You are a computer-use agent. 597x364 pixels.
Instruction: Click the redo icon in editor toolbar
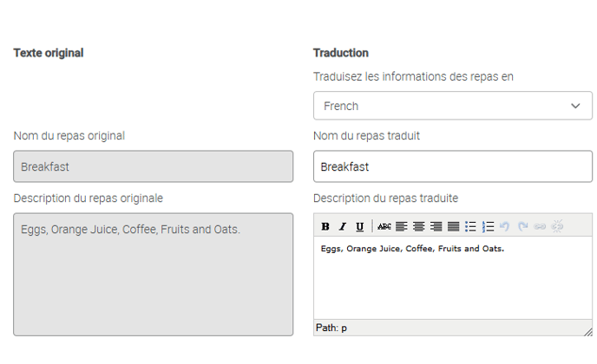[x=522, y=226]
